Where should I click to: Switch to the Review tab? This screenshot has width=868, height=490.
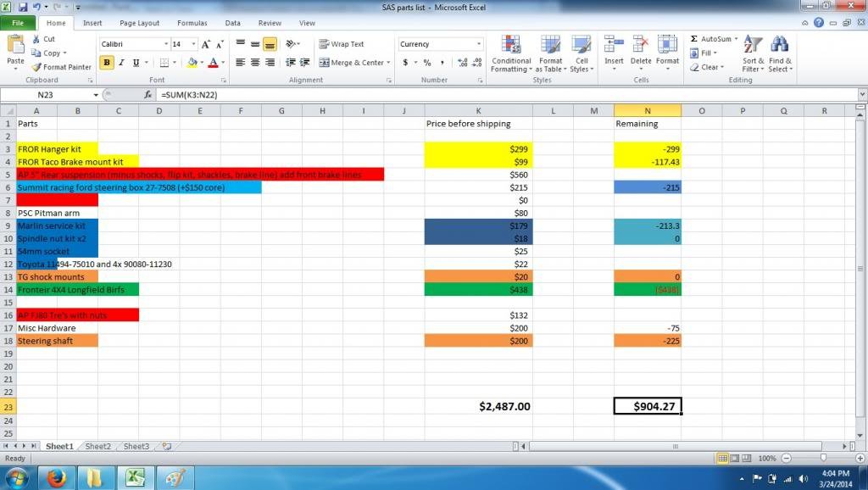point(270,23)
